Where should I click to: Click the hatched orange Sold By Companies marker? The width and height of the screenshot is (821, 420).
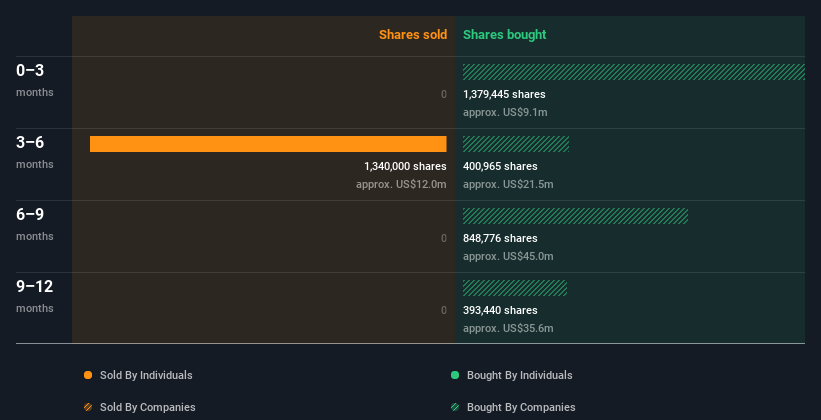(88, 407)
